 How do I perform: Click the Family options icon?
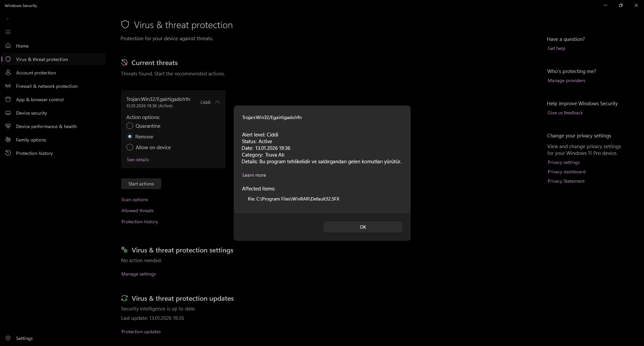coord(8,140)
